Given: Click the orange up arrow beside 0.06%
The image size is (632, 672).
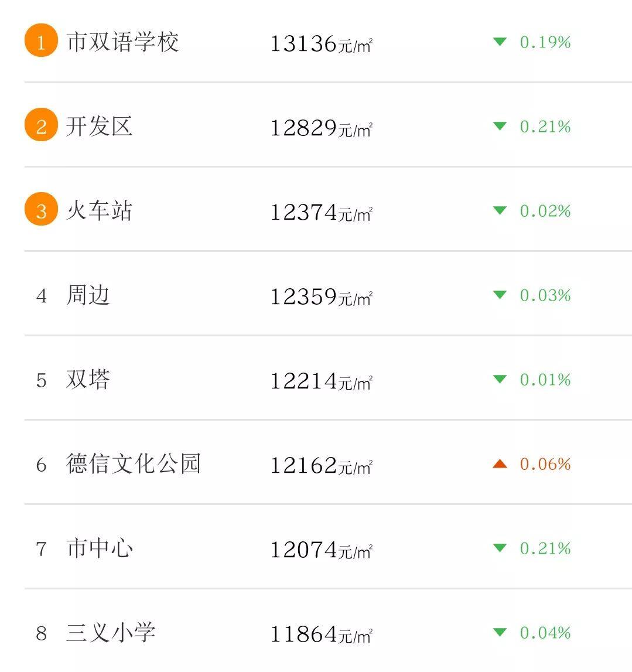Looking at the screenshot, I should click(500, 463).
